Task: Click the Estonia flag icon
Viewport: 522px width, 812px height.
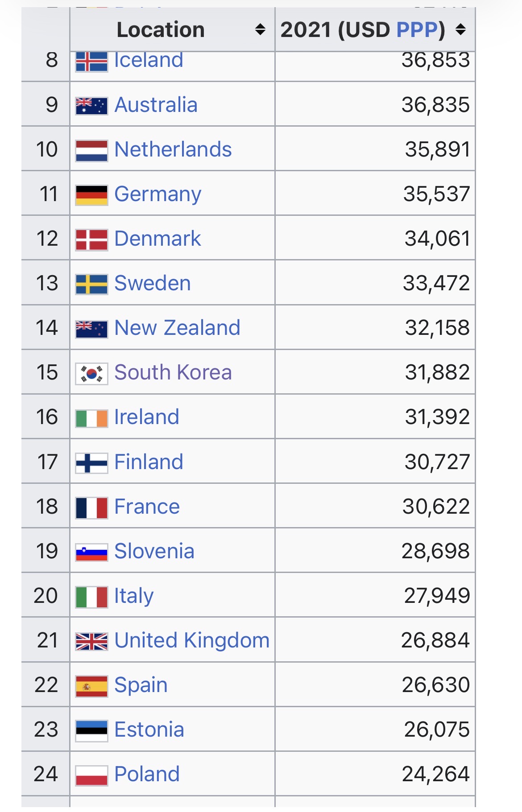Action: (x=91, y=730)
